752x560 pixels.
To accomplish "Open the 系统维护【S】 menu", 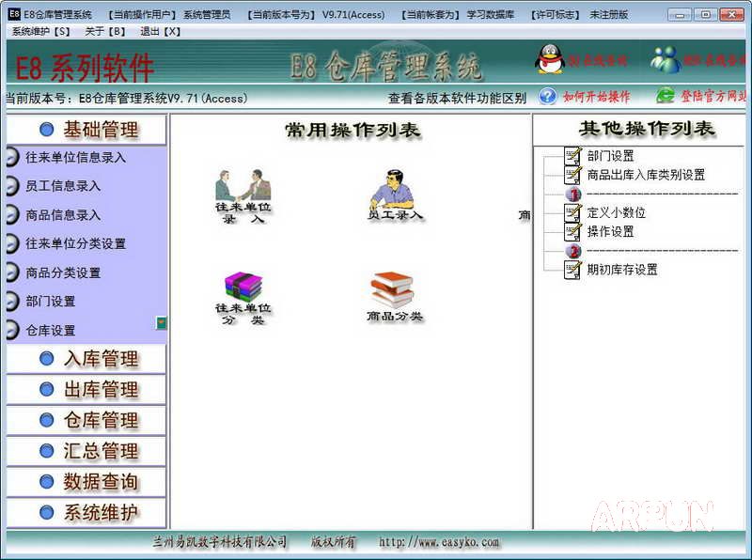I will tap(41, 32).
